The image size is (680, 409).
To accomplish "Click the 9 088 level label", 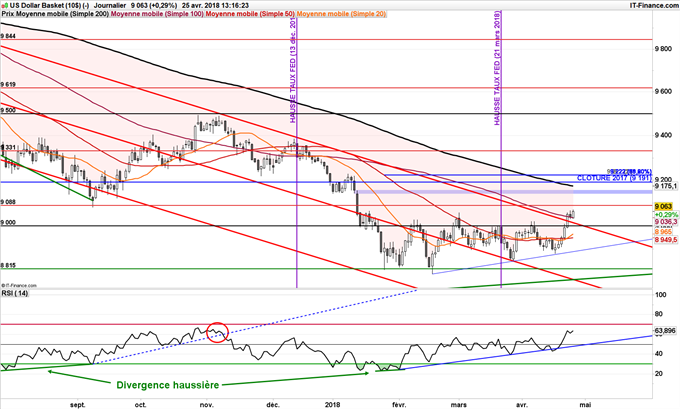I will point(8,202).
